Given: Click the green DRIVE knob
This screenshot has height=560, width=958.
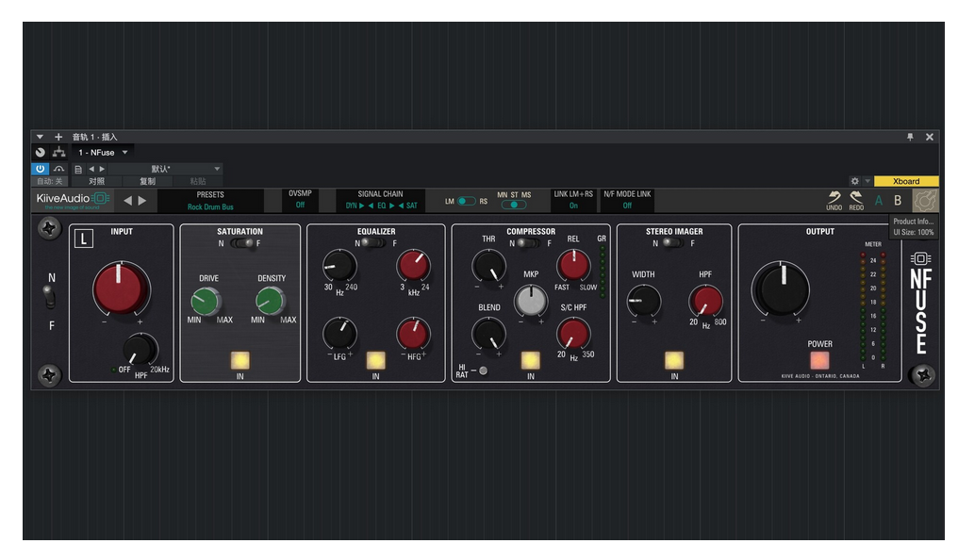Looking at the screenshot, I should point(206,301).
